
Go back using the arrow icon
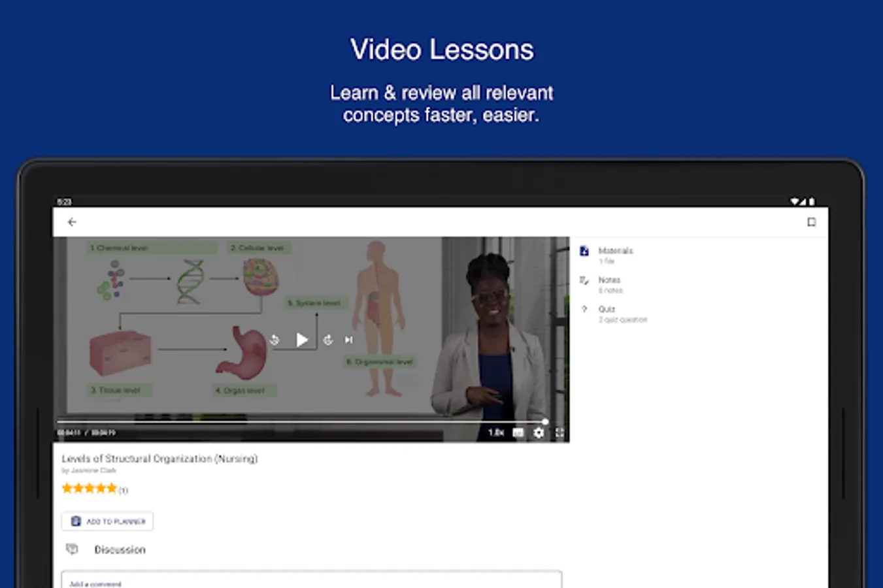pyautogui.click(x=72, y=222)
